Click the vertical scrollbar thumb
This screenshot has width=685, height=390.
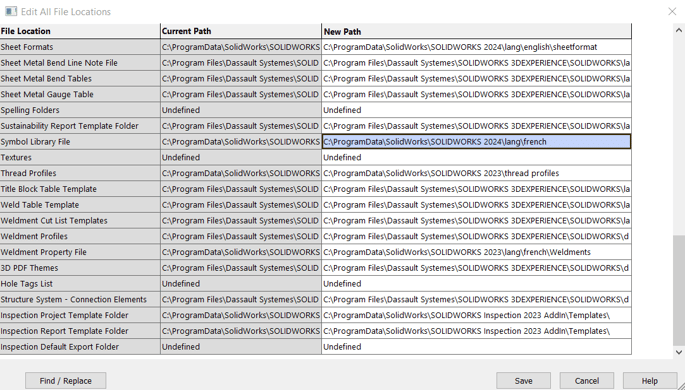(x=678, y=290)
